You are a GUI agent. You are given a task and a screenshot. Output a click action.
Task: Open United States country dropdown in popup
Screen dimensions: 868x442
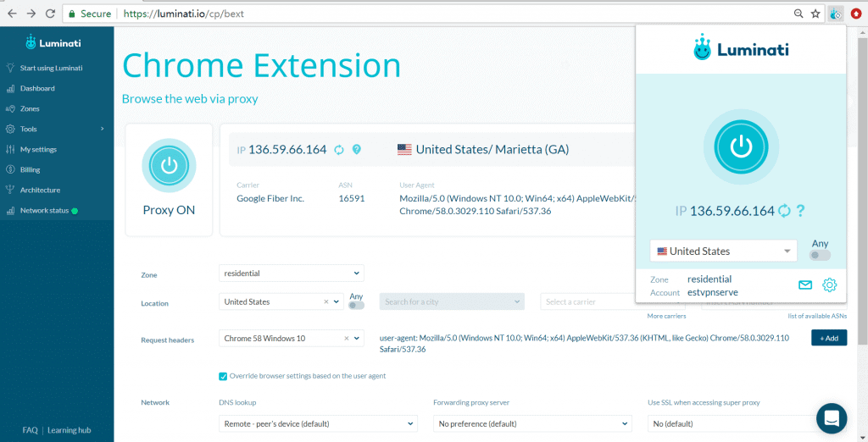[723, 251]
